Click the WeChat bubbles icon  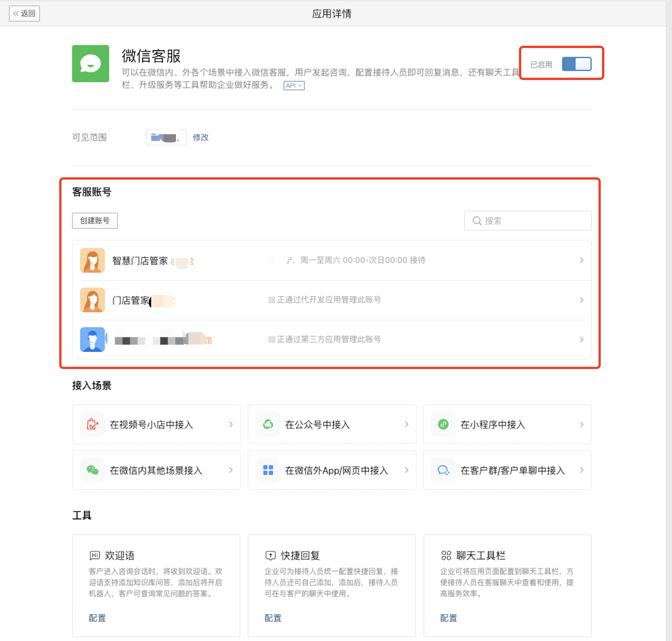pos(93,470)
